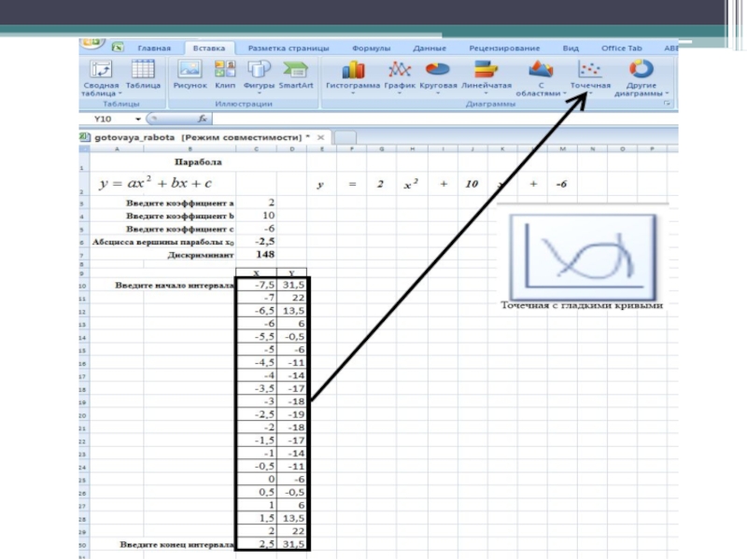
Task: Open a new blank workbook tab
Action: pyautogui.click(x=345, y=137)
